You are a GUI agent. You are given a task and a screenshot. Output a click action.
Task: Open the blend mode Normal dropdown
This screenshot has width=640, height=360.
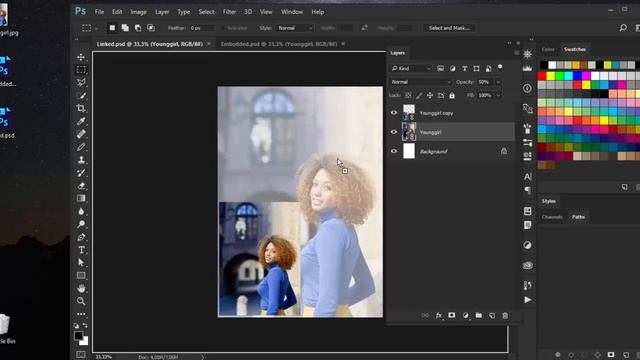pyautogui.click(x=421, y=82)
